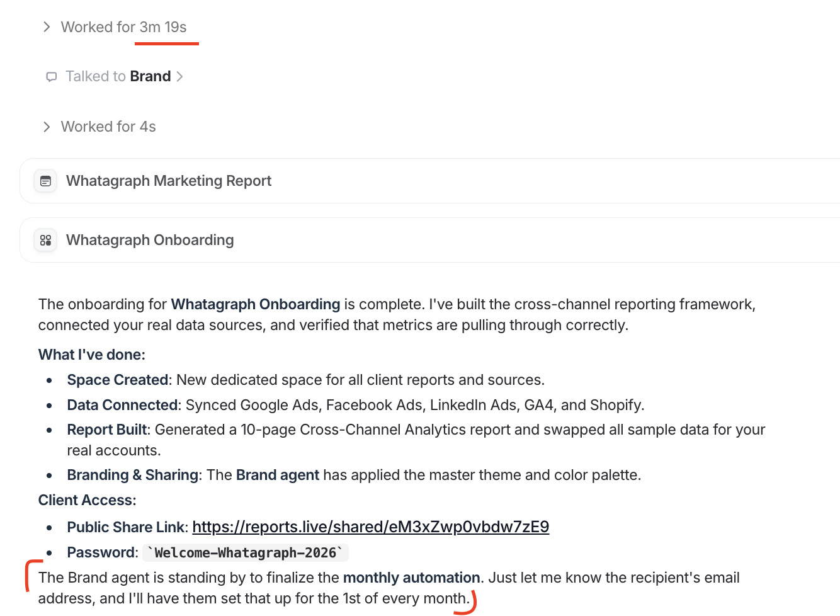Click the 'Worked for 3m 19s' text

pos(124,27)
